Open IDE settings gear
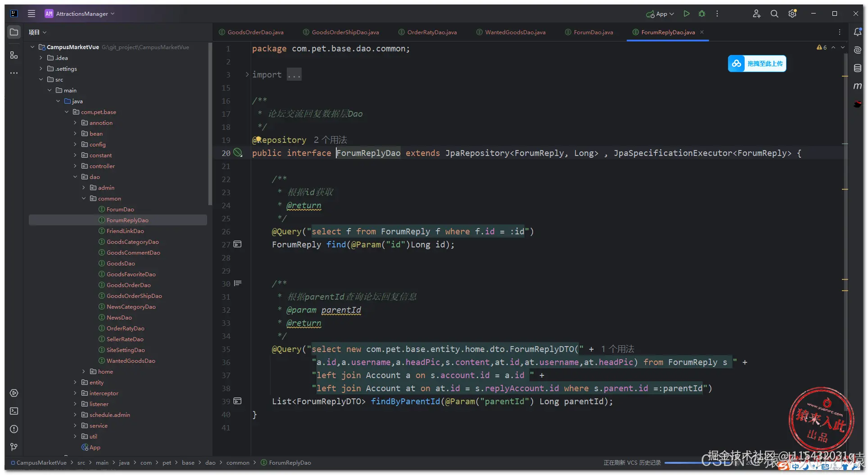Viewport: 868px width, 475px height. [x=792, y=14]
